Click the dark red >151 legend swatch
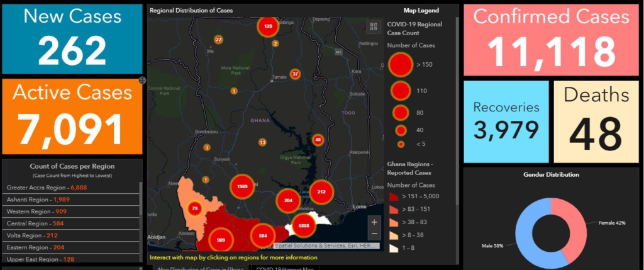644x270 pixels. click(394, 196)
